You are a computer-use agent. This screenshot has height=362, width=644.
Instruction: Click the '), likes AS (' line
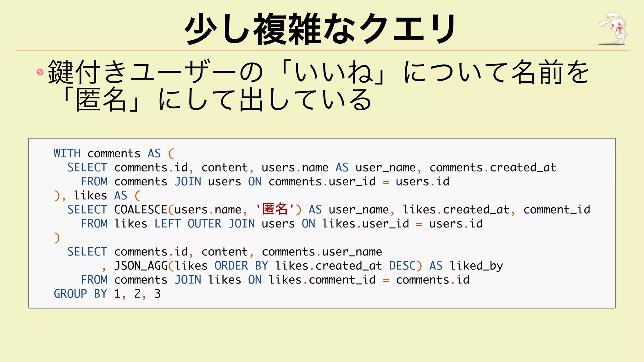[97, 195]
